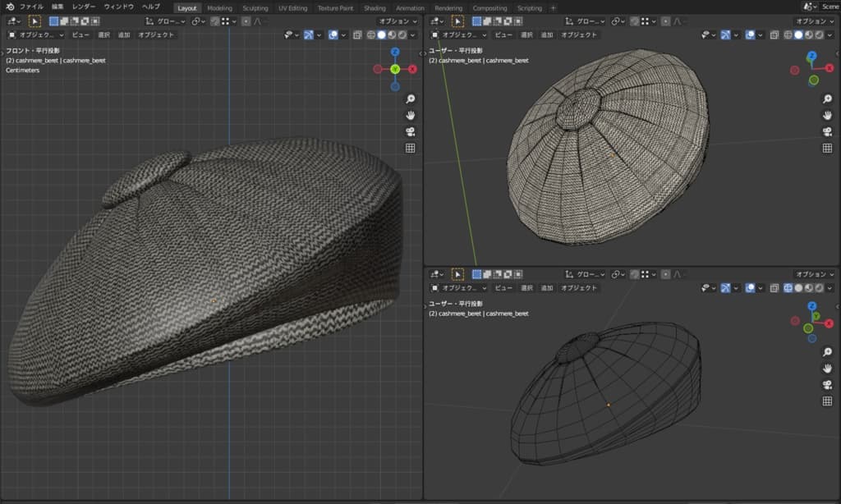Switch perspective/orthographic grid icon in the bottom-right viewport
Screen dimensions: 841x504
tap(827, 401)
